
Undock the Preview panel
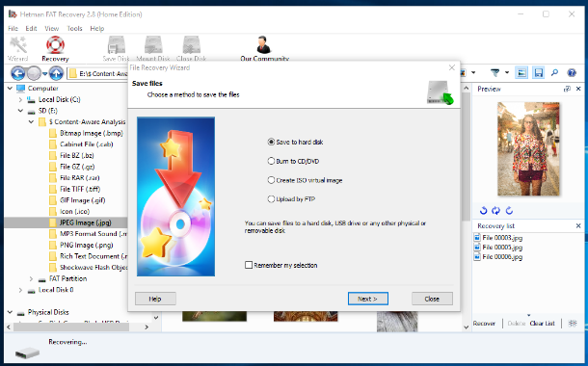567,89
